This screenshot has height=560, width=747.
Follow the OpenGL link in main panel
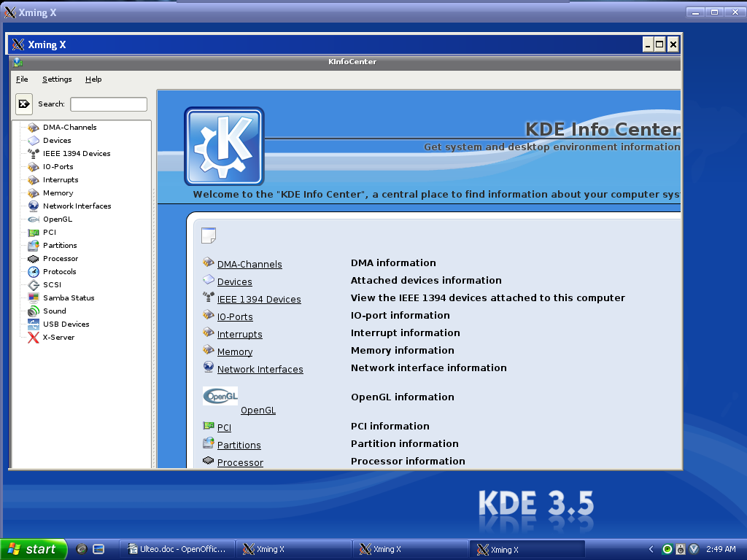[258, 411]
